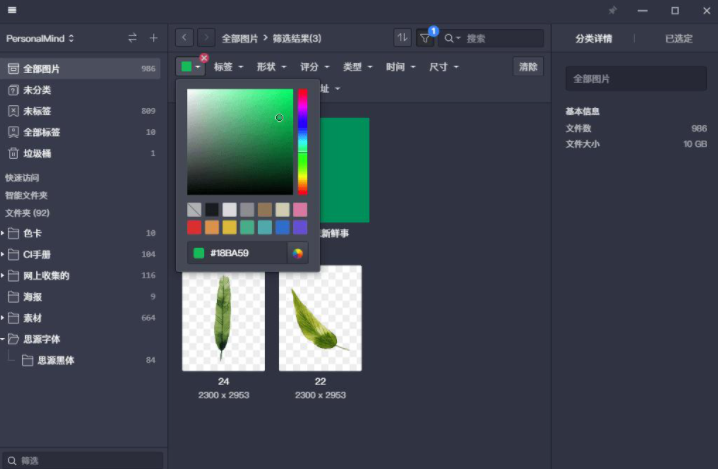Open the PersonalMind library switcher
This screenshot has height=469, width=718.
40,38
